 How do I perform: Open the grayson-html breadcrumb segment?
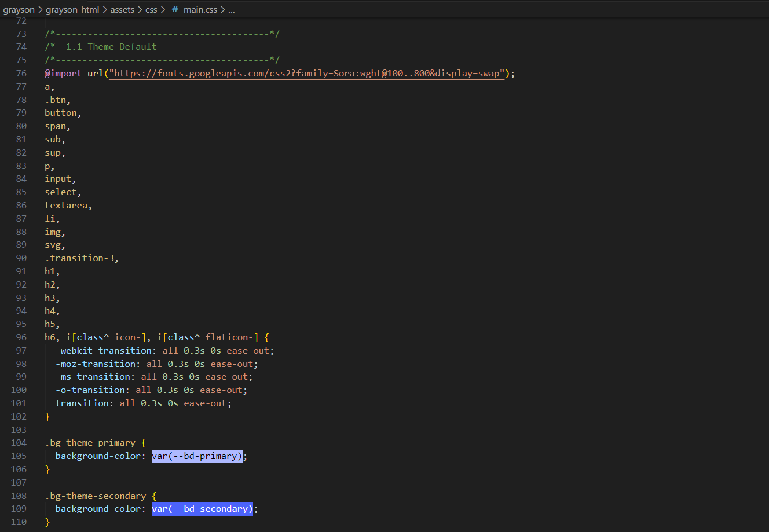(72, 10)
